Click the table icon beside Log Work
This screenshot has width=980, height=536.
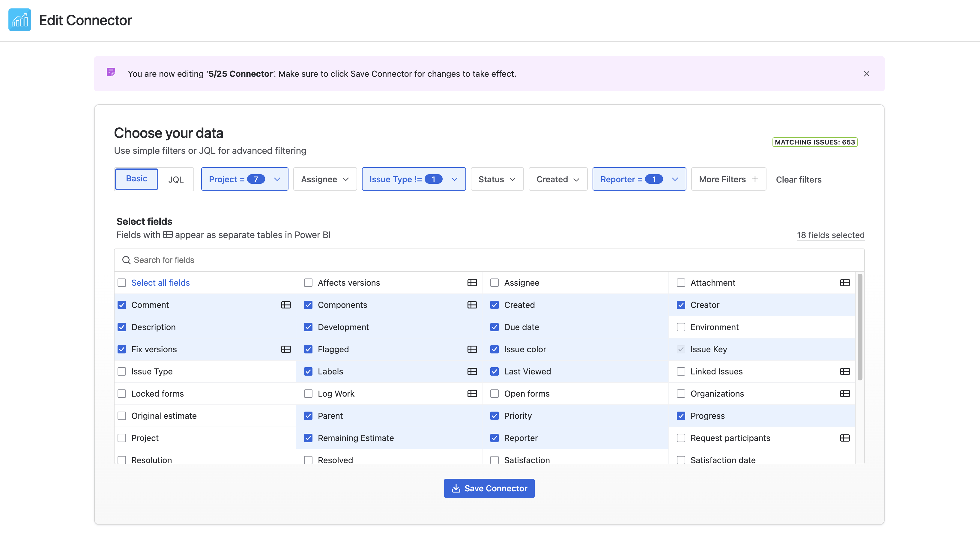(472, 393)
